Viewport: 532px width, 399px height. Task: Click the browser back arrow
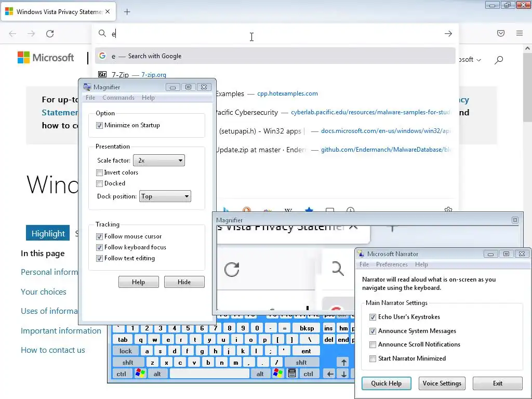click(12, 34)
